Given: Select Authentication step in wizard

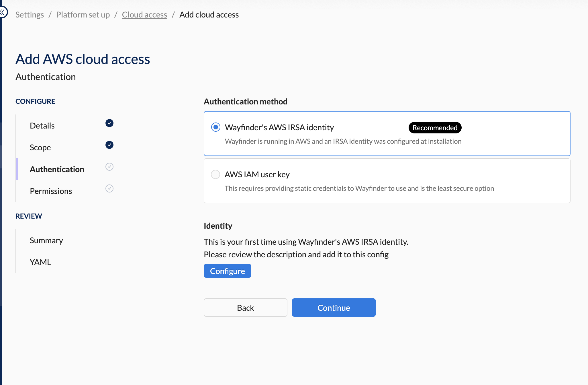Looking at the screenshot, I should coord(57,169).
